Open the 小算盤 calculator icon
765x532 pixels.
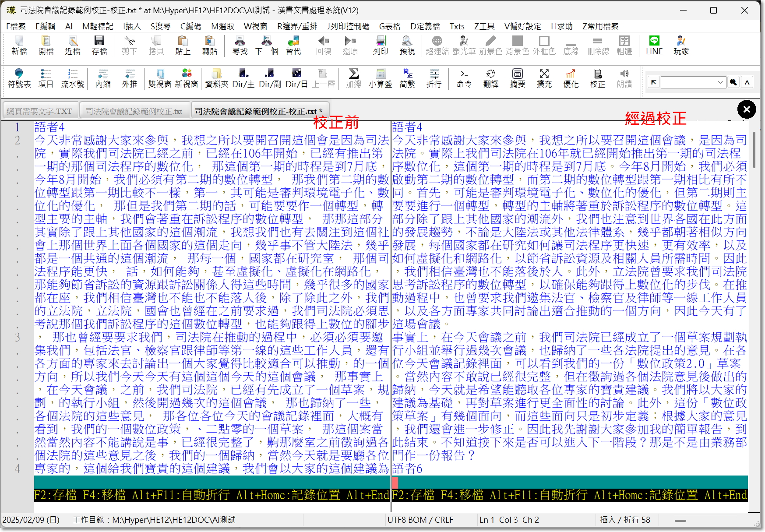381,78
